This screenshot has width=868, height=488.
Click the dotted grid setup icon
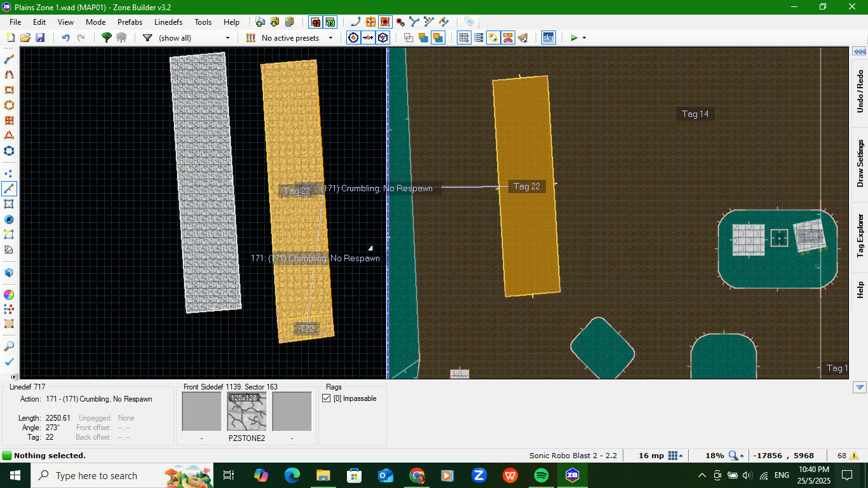point(478,38)
